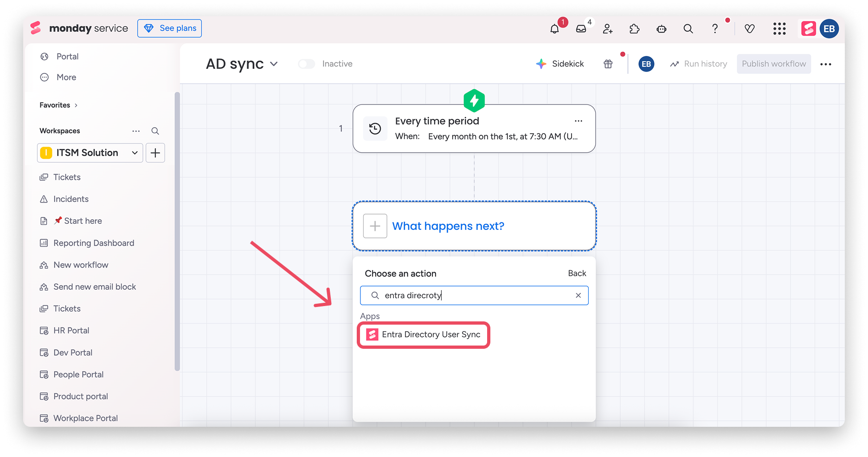Viewport: 868px width, 457px height.
Task: Open the trigger block options menu
Action: click(579, 121)
